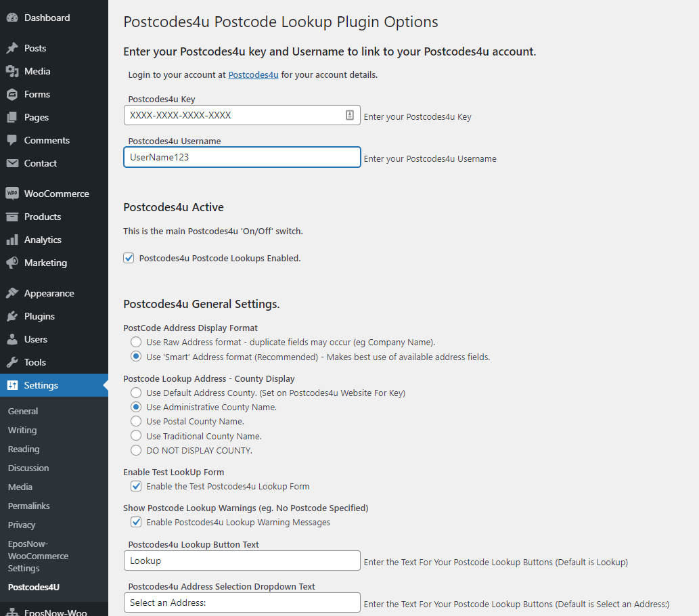
Task: Open Forms menu label
Action: click(37, 94)
